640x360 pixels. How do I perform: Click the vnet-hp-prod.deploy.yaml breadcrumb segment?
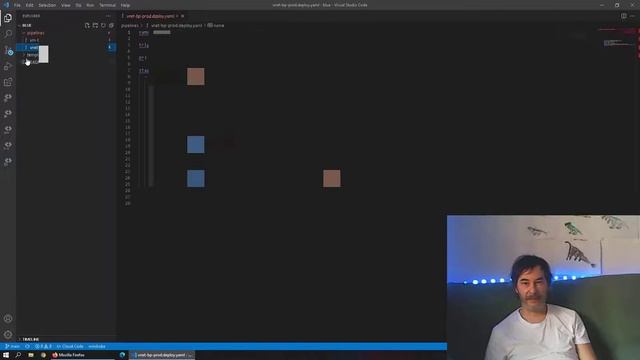[176, 25]
